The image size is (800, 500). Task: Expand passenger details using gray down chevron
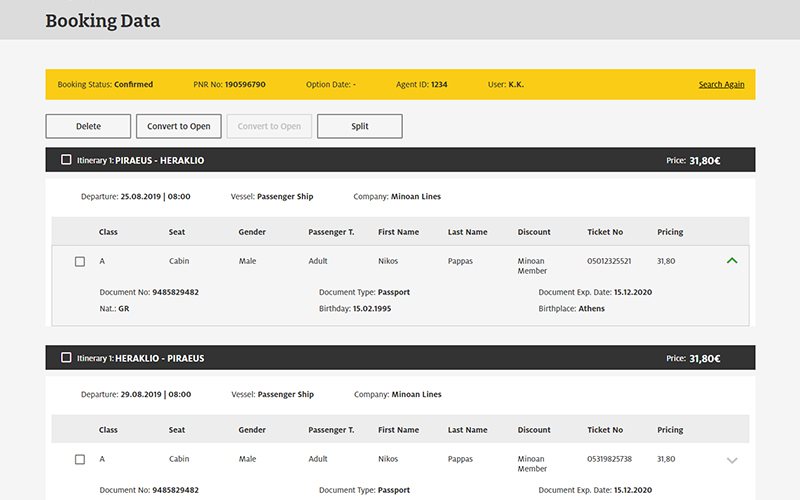pyautogui.click(x=732, y=460)
